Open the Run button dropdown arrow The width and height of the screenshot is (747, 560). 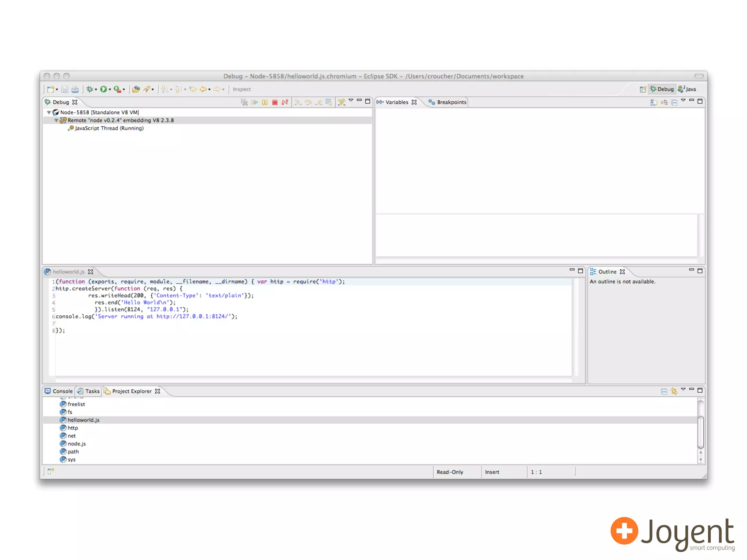[x=110, y=90]
